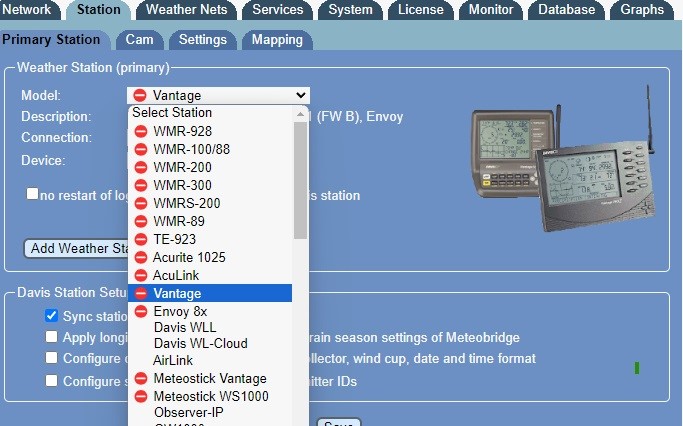
Task: Enable the Apply longitude checkbox
Action: (x=51, y=337)
